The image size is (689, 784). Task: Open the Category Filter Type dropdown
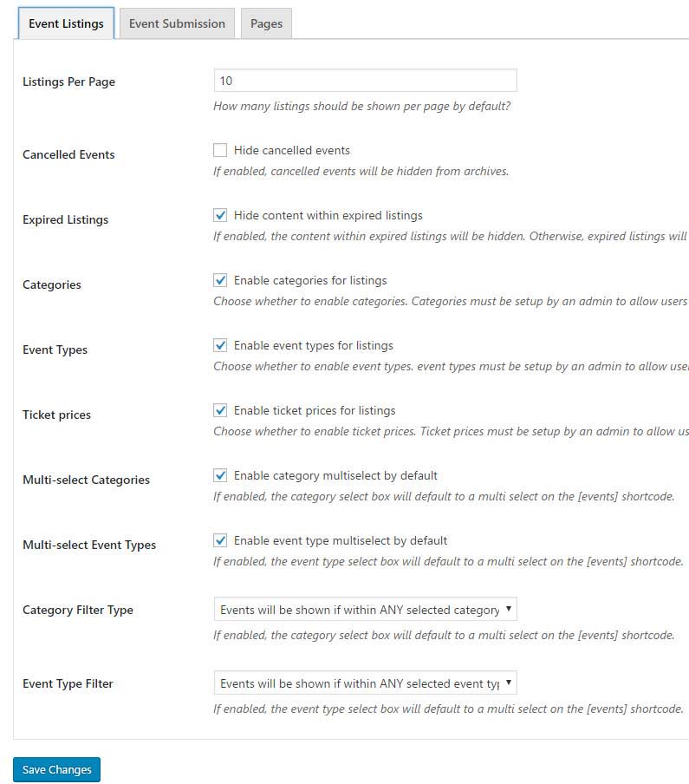click(x=365, y=610)
